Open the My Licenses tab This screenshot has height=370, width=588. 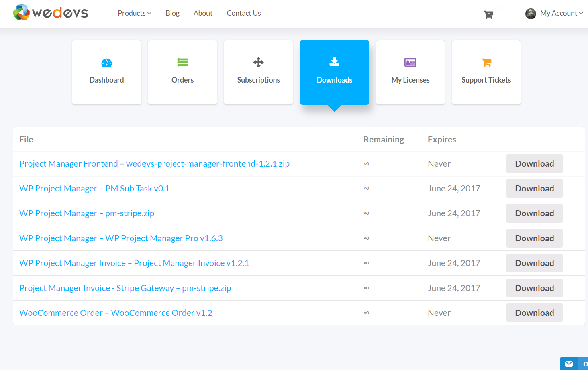coord(410,72)
